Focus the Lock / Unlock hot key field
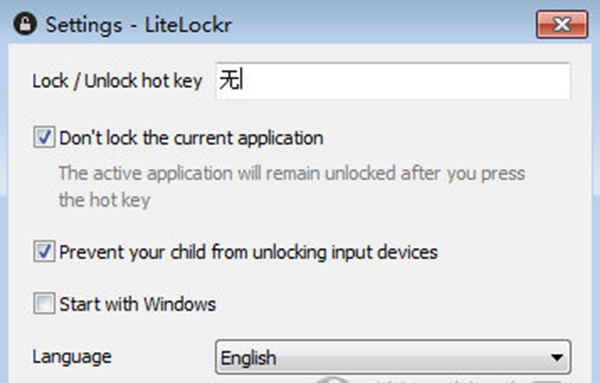This screenshot has width=600, height=383. 393,81
